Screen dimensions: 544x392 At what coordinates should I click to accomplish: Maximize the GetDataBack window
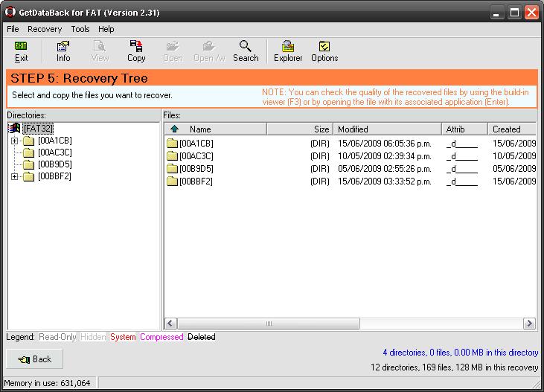[514, 13]
